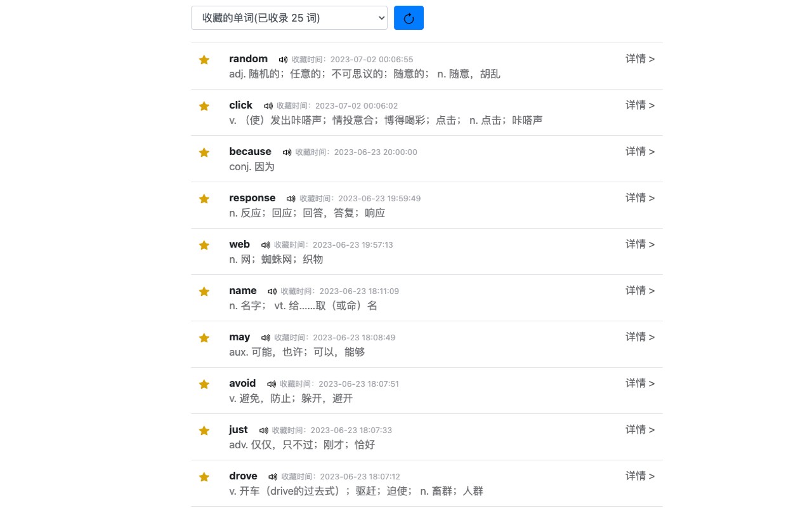The image size is (812, 508).
Task: Unstar the word random
Action: 204,60
